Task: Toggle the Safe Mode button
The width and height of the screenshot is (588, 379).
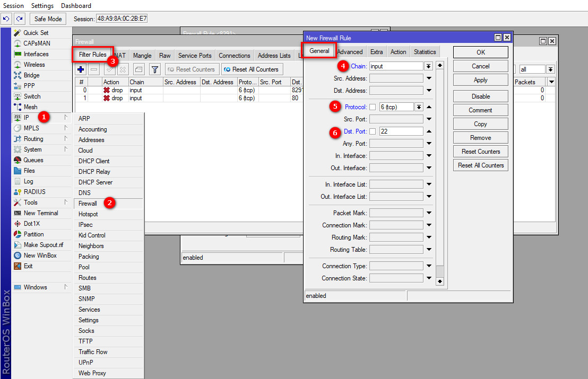Action: (x=48, y=19)
